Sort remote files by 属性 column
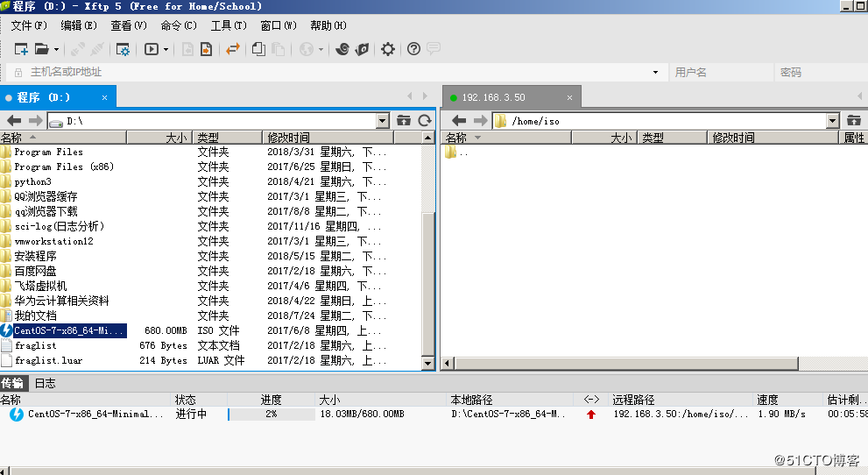The image size is (868, 475). (854, 138)
